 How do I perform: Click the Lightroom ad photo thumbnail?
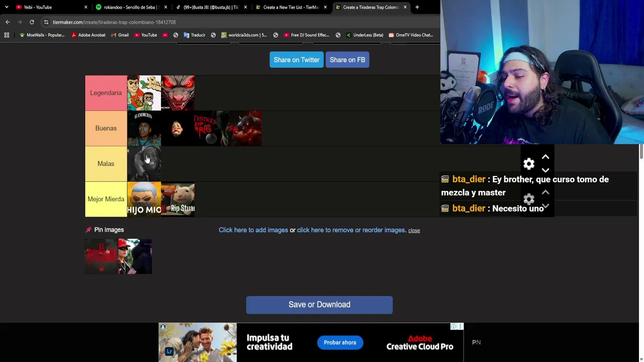click(198, 343)
